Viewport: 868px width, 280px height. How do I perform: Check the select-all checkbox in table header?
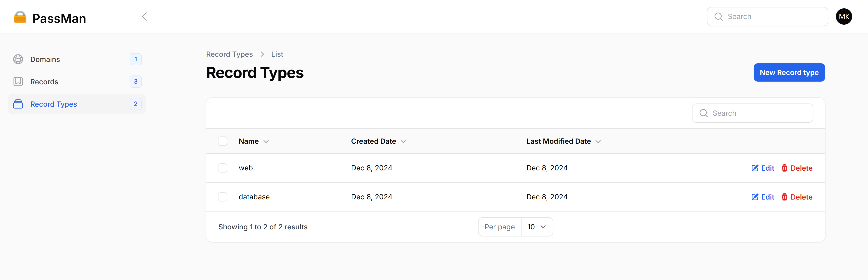click(222, 141)
